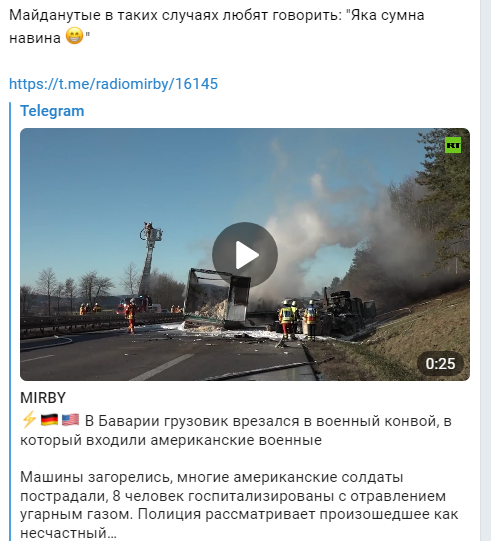Viewport: 491px width, 541px height.
Task: Click the headline about Bavaria truck convoy
Action: (236, 430)
